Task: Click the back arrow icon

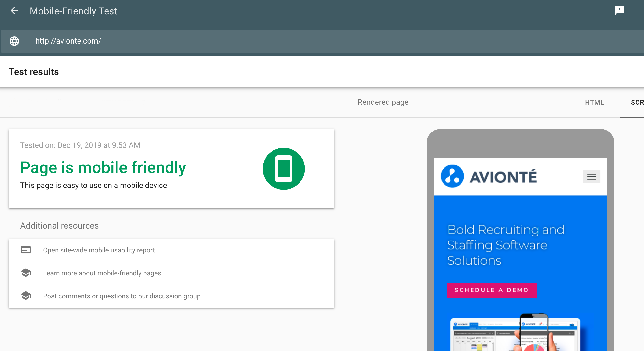Action: (15, 11)
